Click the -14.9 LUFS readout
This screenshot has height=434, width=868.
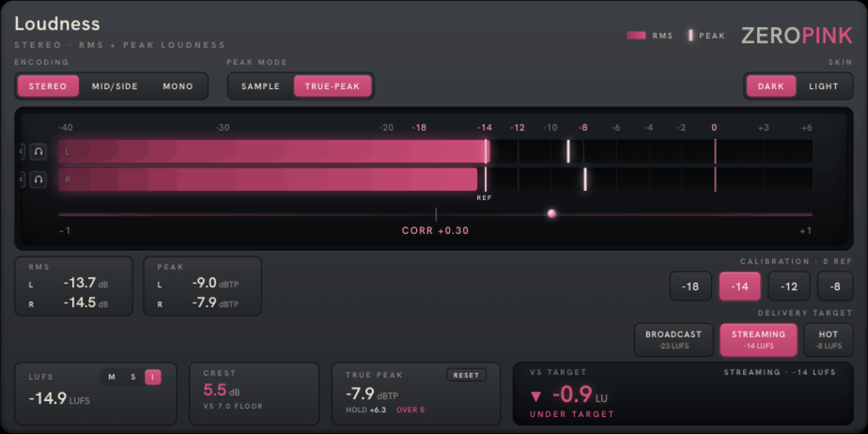58,398
